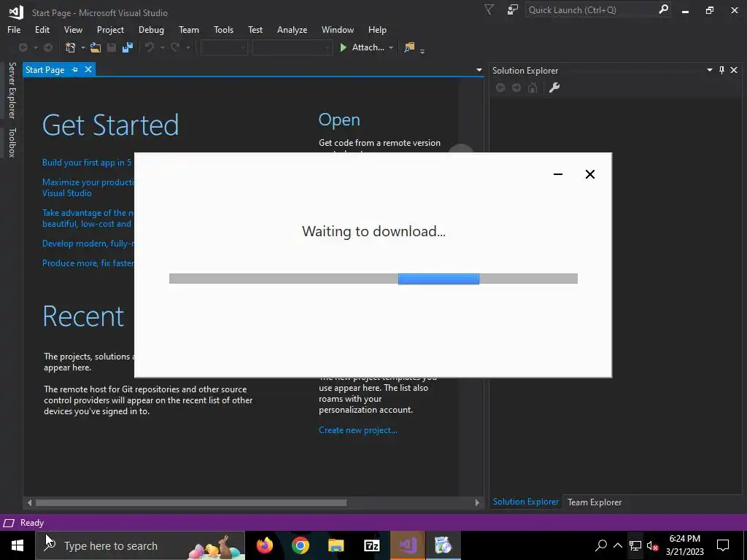
Task: Click the Navigate Forward toolbar icon
Action: tap(48, 47)
